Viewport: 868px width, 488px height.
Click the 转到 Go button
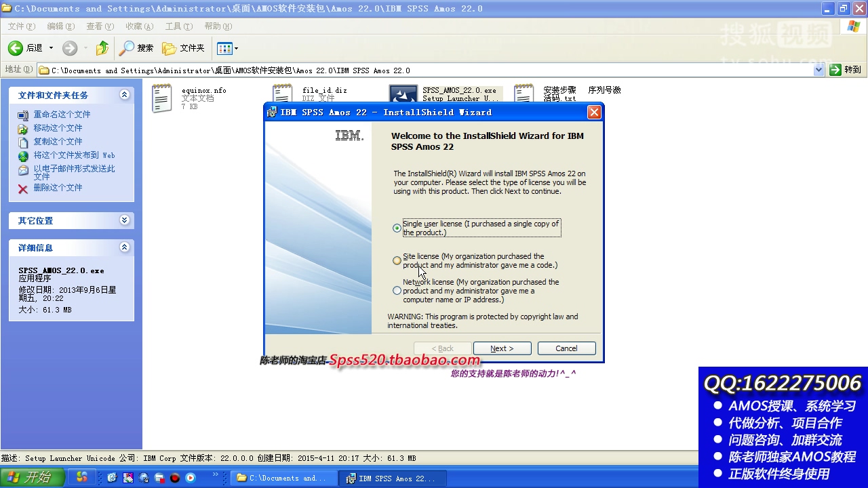click(x=846, y=70)
